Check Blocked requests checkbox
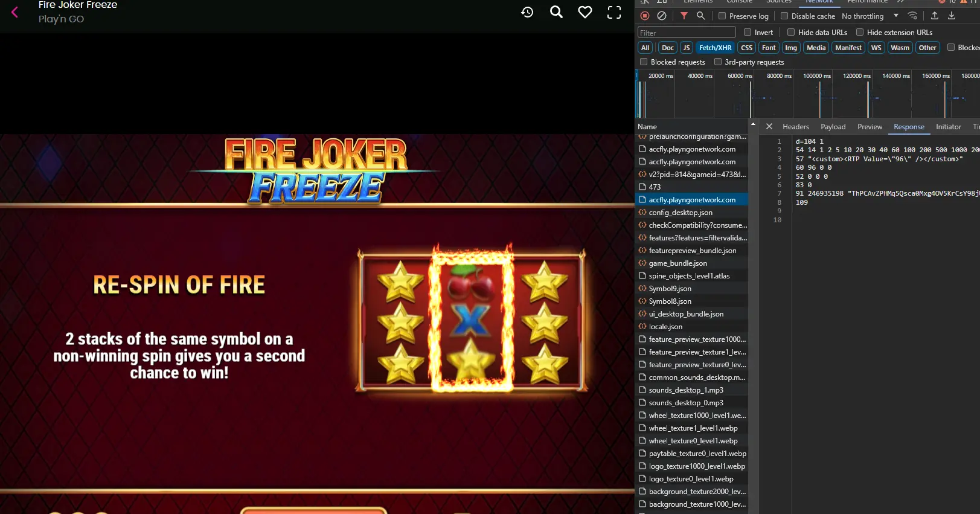The width and height of the screenshot is (980, 514). pos(644,62)
